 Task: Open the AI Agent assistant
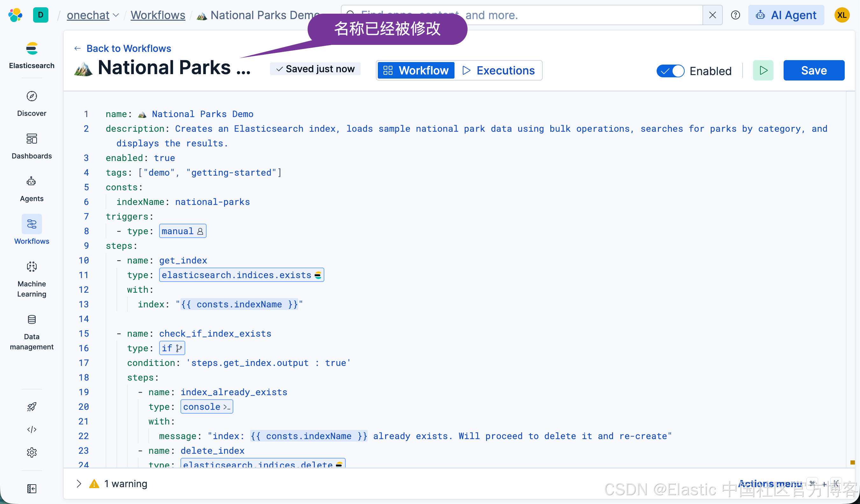786,15
